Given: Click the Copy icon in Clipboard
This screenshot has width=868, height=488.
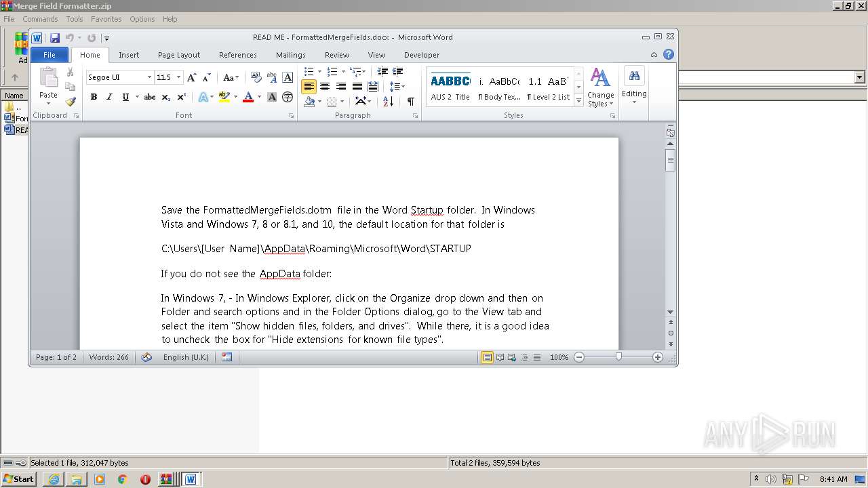Looking at the screenshot, I should click(x=70, y=87).
